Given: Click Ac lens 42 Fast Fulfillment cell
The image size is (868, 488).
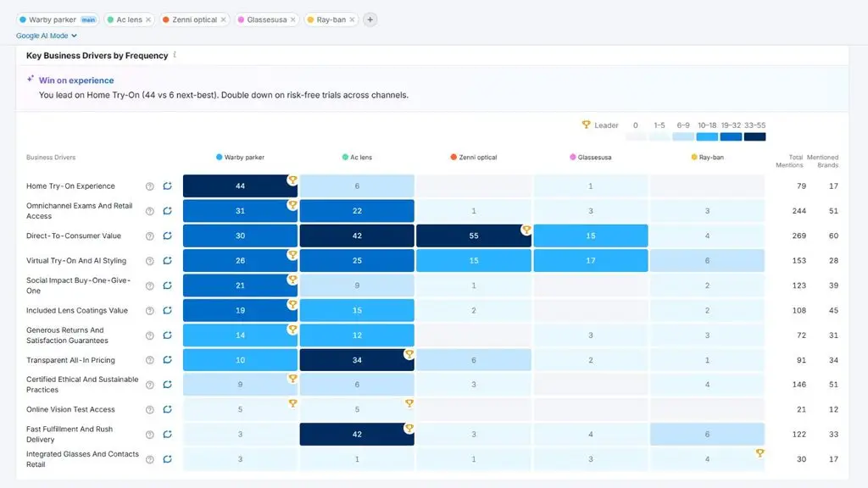Looking at the screenshot, I should (357, 435).
